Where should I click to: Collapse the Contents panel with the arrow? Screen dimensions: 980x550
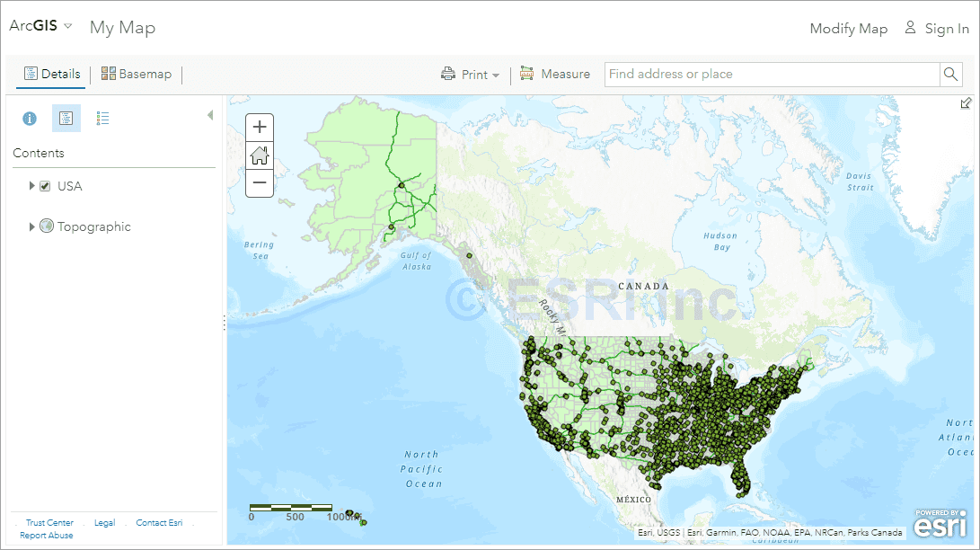point(210,114)
